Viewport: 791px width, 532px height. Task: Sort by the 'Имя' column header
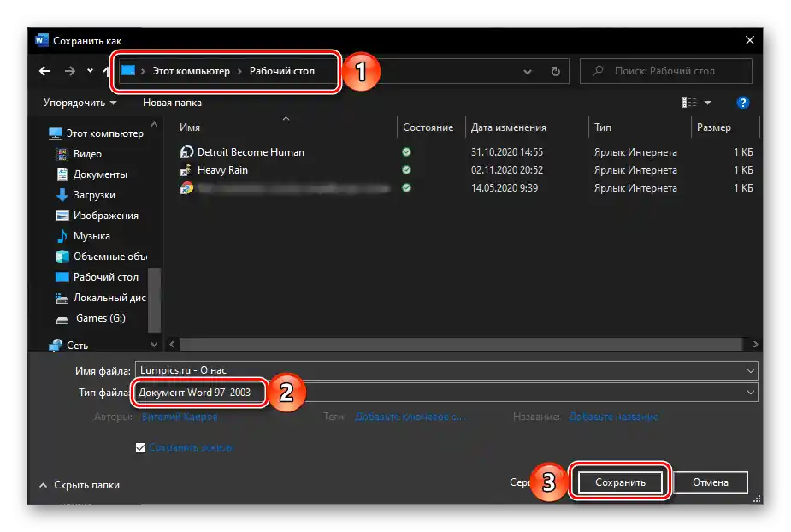[190, 127]
